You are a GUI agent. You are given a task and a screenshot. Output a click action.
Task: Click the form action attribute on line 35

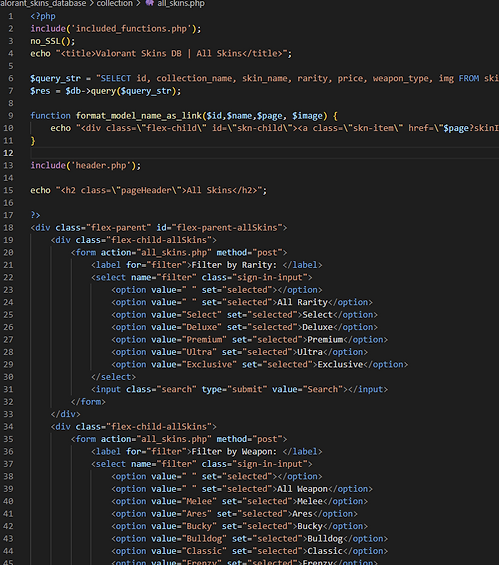(x=156, y=439)
